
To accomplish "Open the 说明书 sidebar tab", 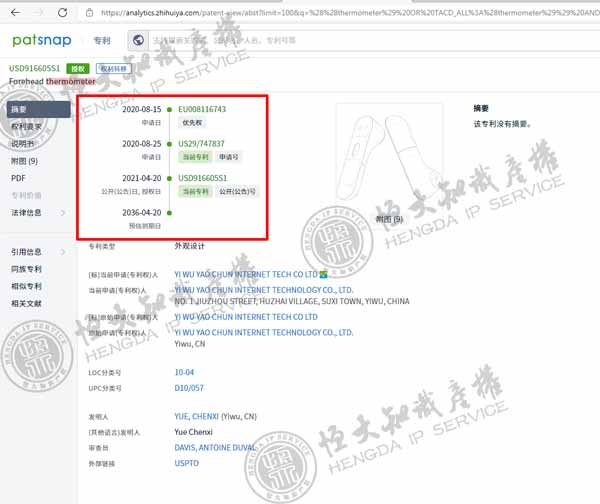I will pyautogui.click(x=22, y=144).
